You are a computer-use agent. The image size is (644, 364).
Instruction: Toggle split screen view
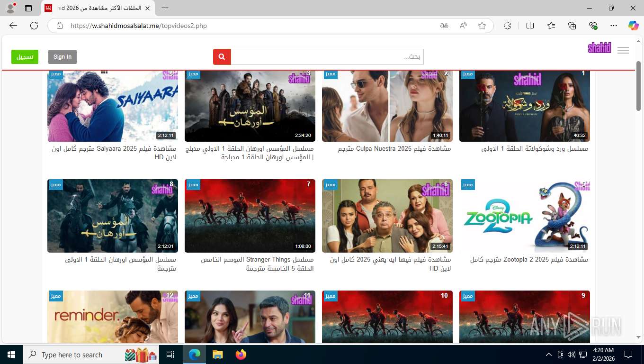click(x=530, y=26)
